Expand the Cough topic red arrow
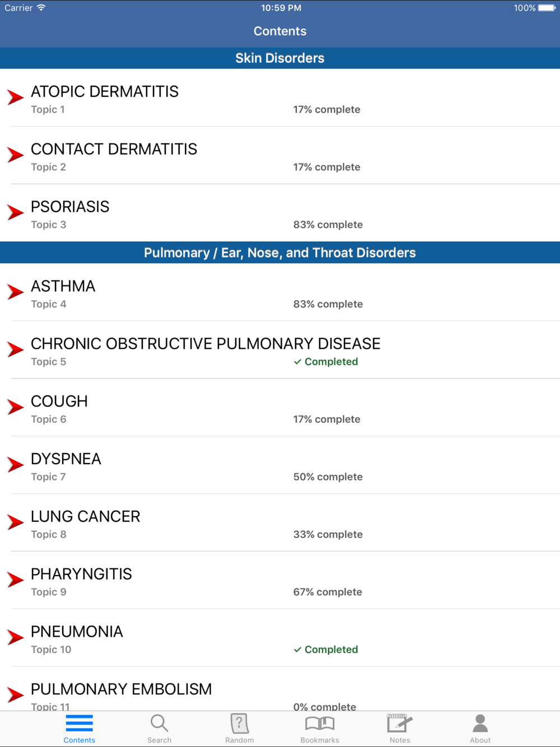Screen dimensions: 560x747 (x=16, y=407)
